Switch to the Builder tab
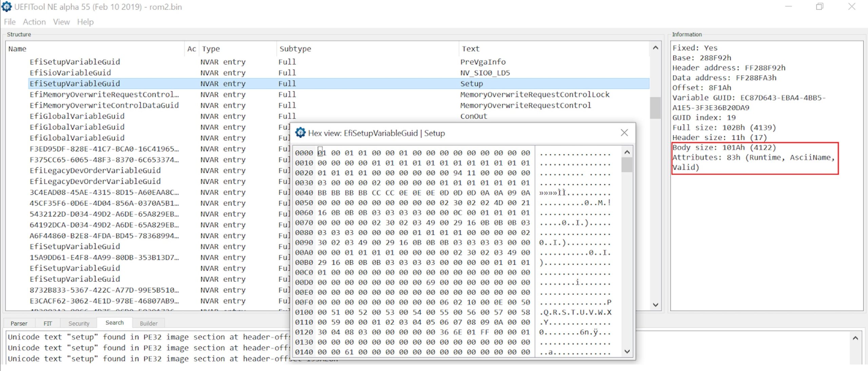 [x=149, y=323]
